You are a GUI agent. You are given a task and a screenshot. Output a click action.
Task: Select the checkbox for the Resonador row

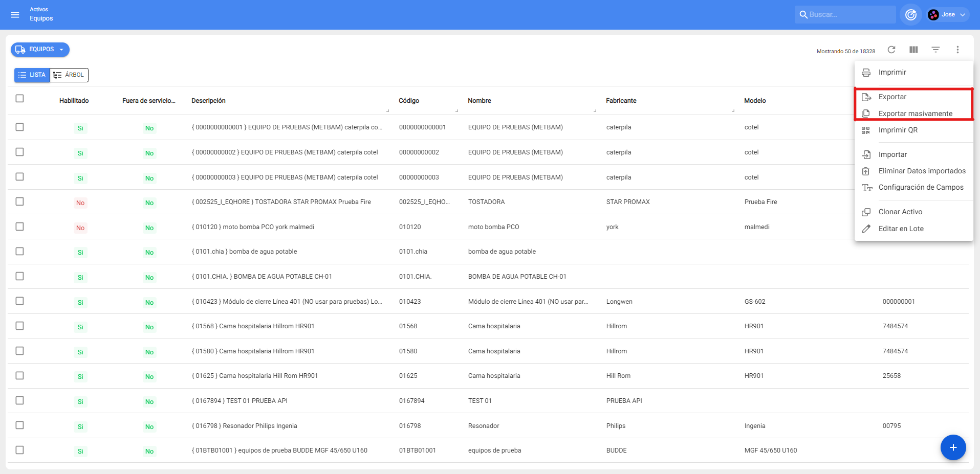[20, 425]
